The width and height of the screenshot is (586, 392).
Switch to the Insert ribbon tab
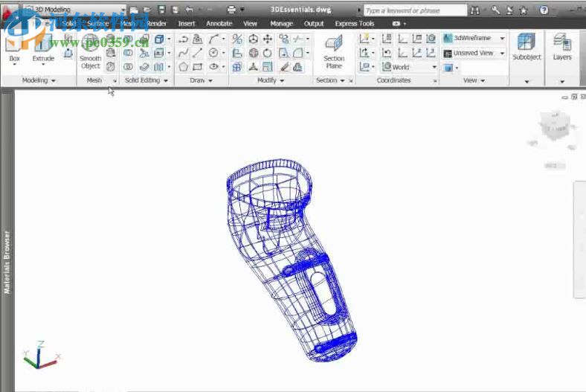187,24
